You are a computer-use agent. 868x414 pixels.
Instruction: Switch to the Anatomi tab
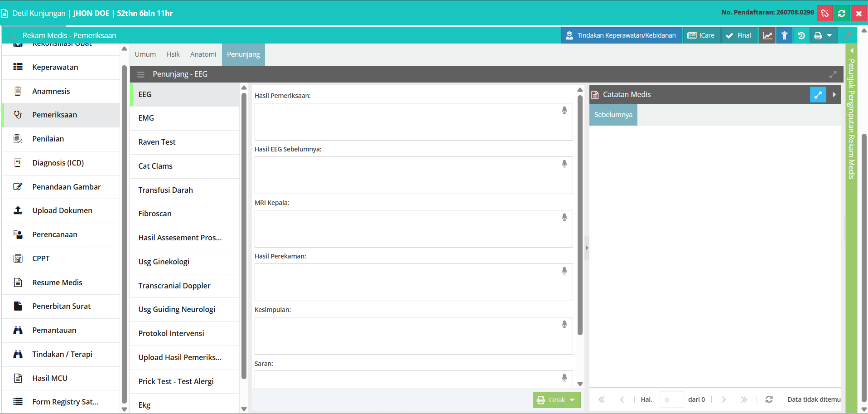click(203, 54)
